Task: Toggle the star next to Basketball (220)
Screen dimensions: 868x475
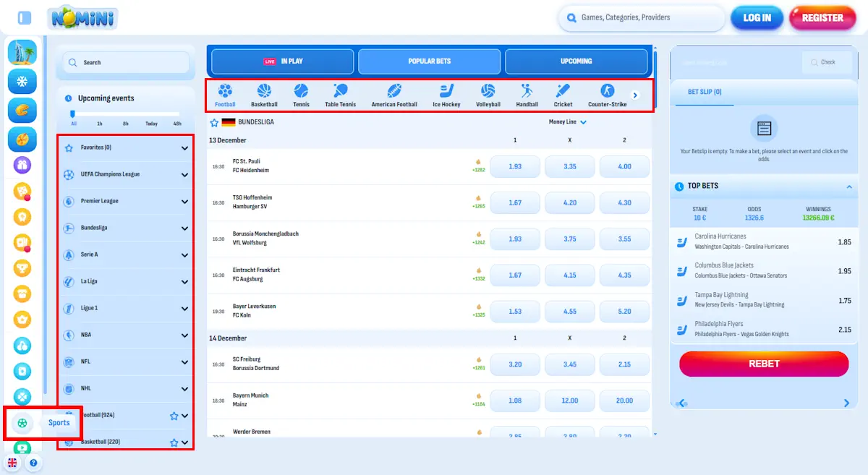Action: pyautogui.click(x=174, y=441)
